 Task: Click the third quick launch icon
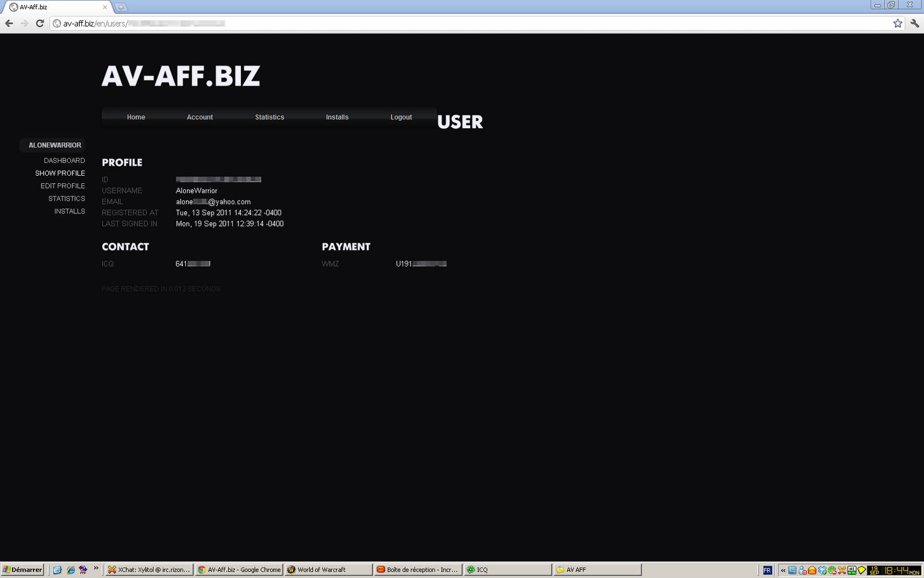pyautogui.click(x=83, y=570)
